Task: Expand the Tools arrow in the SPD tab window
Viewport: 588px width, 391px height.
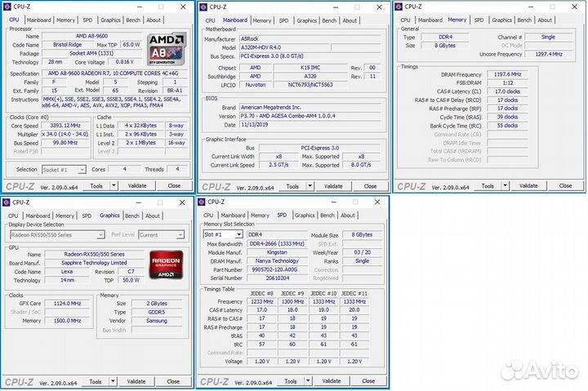Action: 308,380
